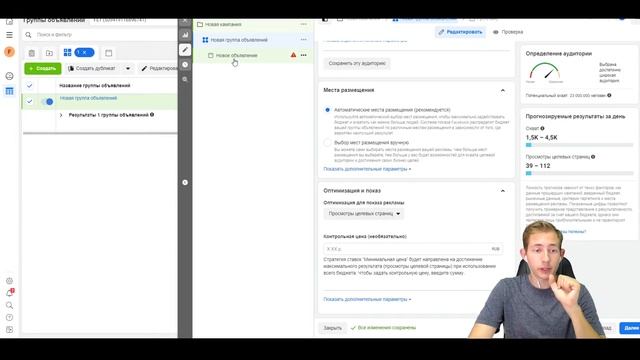This screenshot has height=360, width=640.
Task: Click the Контрольная цена input field
Action: coord(413,249)
